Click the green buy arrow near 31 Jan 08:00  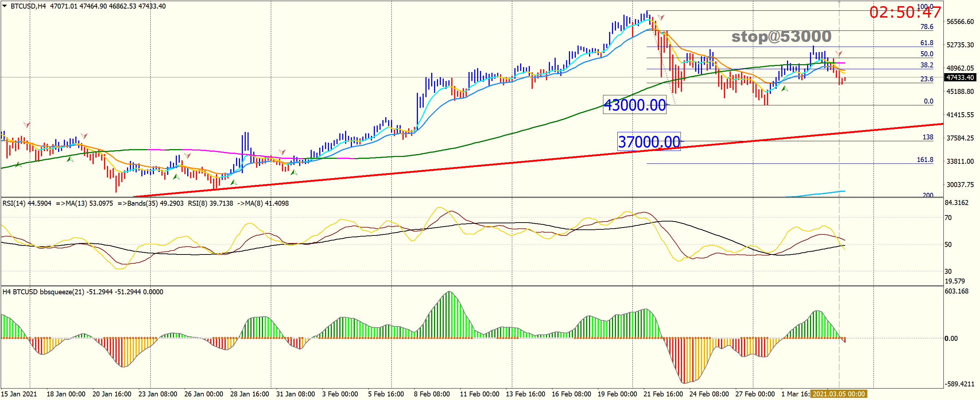294,172
